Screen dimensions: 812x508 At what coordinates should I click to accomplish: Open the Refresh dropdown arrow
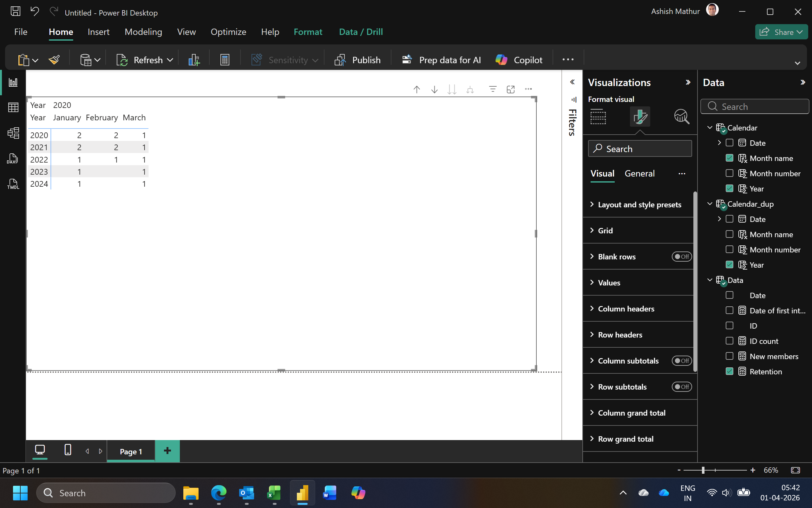(x=170, y=60)
